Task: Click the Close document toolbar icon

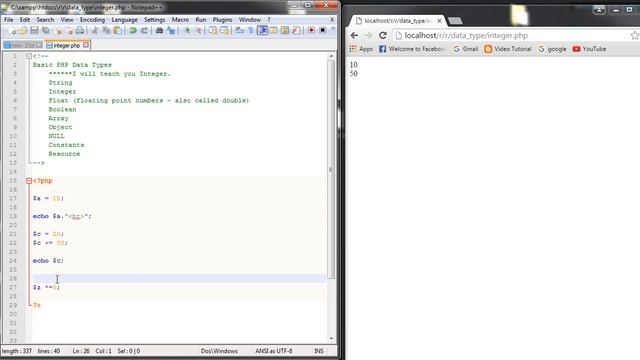Action: [x=58, y=30]
